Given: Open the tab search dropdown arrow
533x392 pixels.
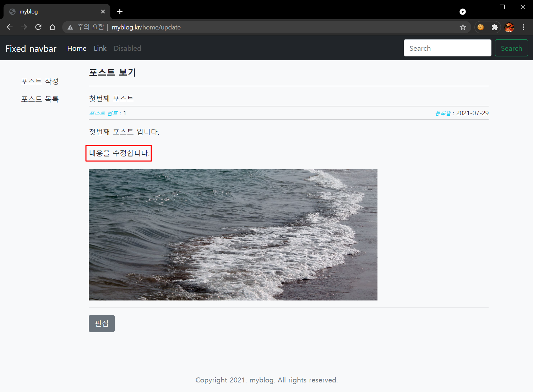Looking at the screenshot, I should coord(462,12).
